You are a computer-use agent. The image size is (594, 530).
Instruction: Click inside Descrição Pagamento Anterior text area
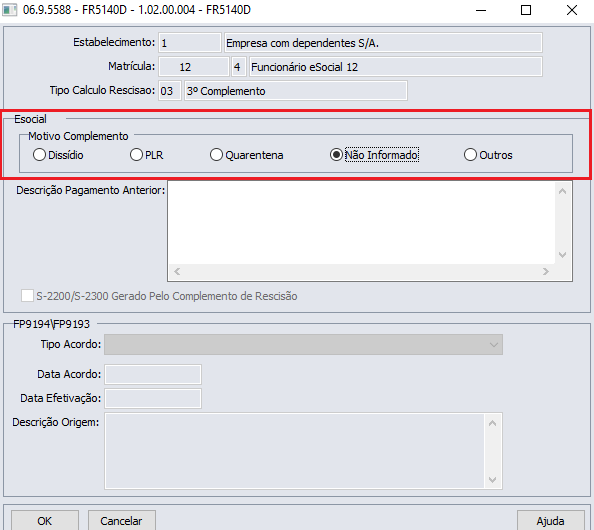[x=362, y=223]
